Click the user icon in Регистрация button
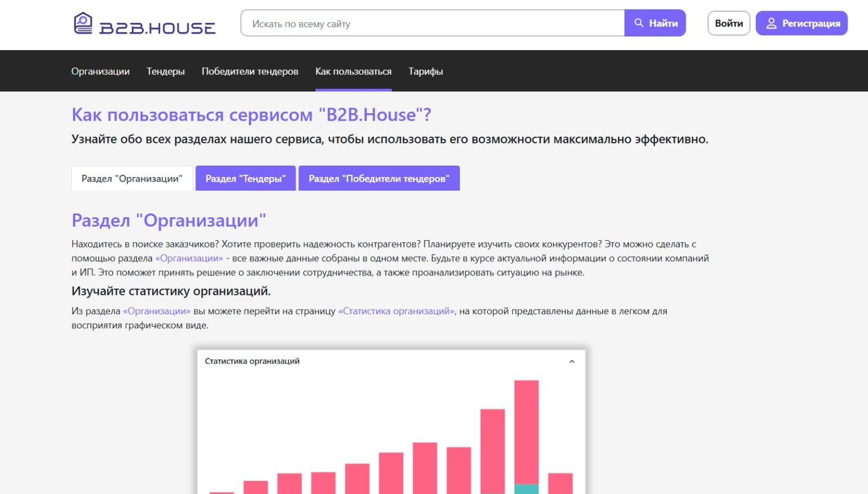The width and height of the screenshot is (868, 494). pos(771,23)
